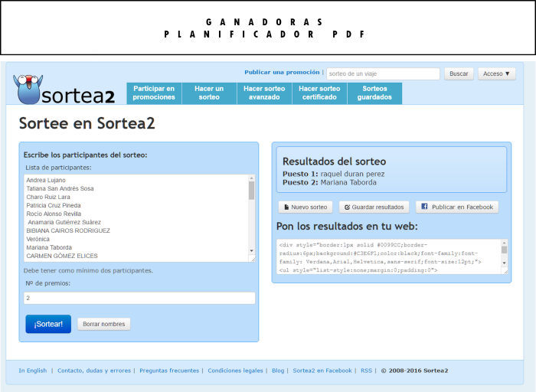
Task: Focus the sorteo de un viaje search field
Action: [383, 73]
